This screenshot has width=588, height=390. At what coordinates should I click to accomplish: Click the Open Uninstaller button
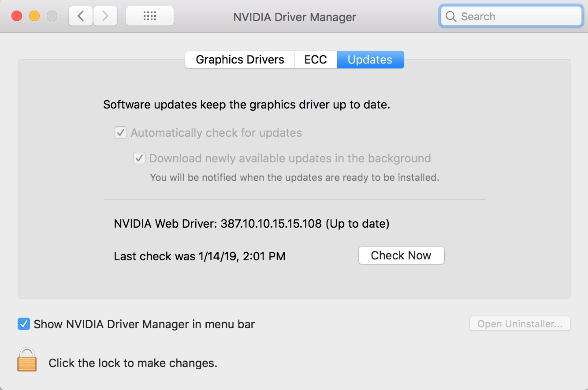tap(520, 324)
